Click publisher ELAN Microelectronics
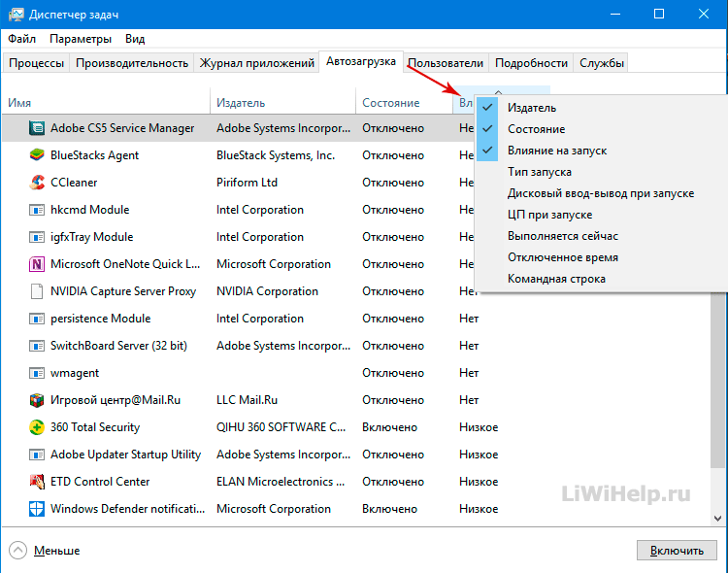728x573 pixels. pyautogui.click(x=281, y=482)
